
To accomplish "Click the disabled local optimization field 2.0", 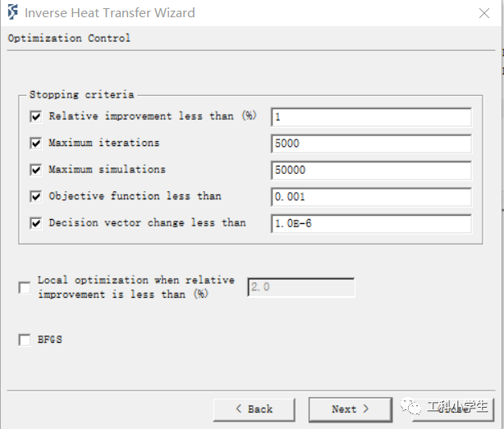I will [x=301, y=287].
